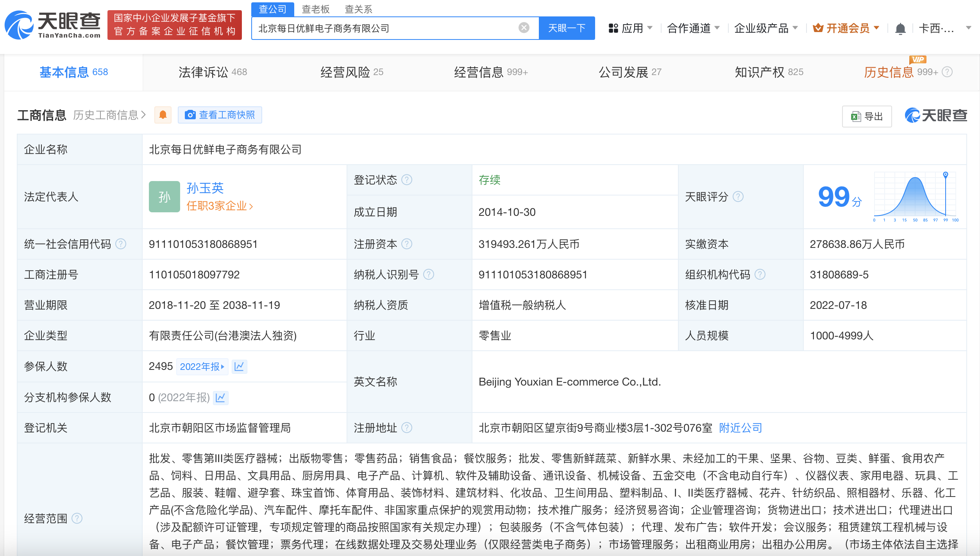Select the 经营风险 tab
This screenshot has width=980, height=556.
click(x=352, y=72)
